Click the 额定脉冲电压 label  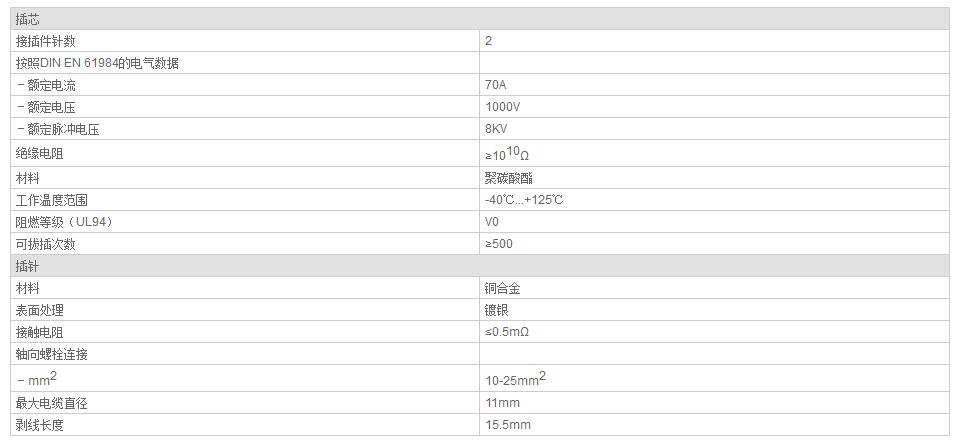[x=62, y=129]
